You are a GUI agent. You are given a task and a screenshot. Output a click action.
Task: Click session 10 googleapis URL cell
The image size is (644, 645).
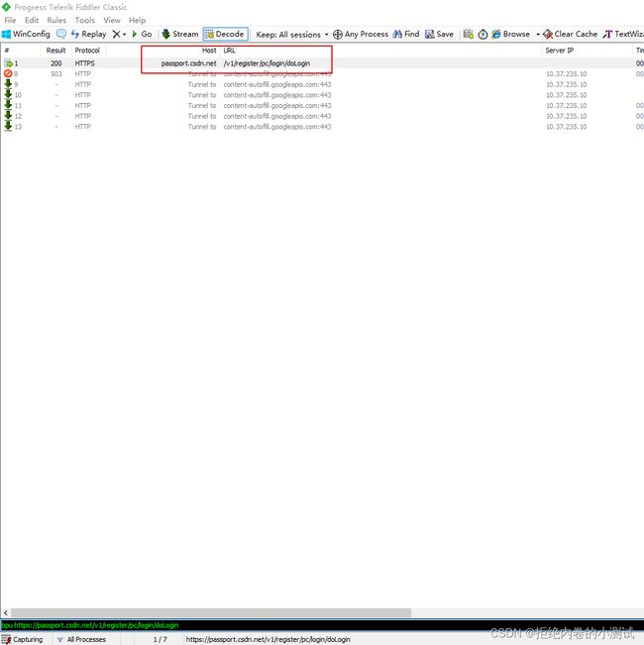277,95
